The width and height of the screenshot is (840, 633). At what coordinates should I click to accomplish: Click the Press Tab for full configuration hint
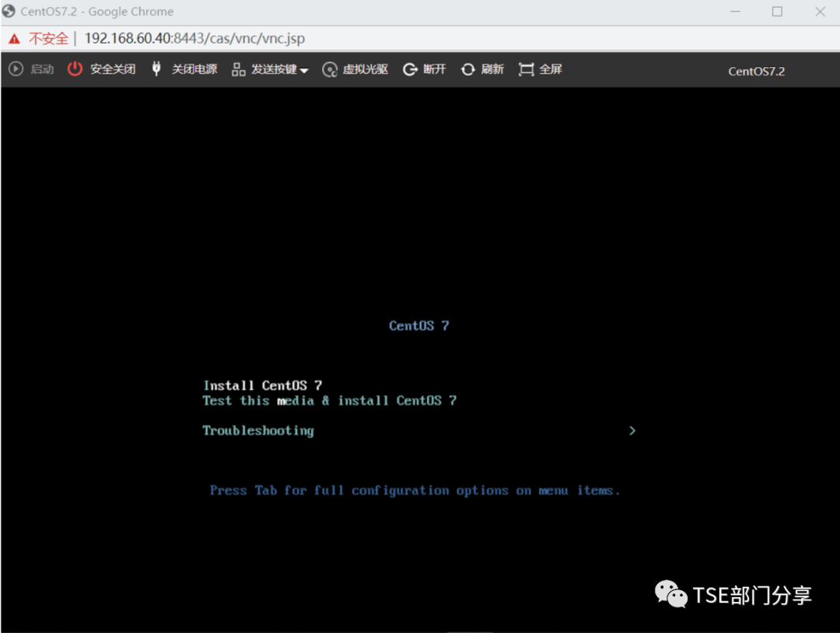click(x=415, y=491)
